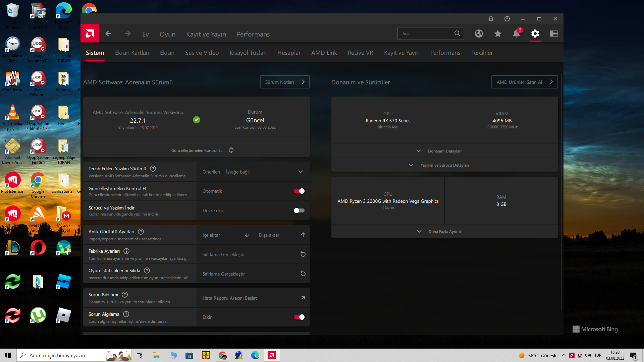Enable Sürücü ve Yazılım İndir toggle
The height and width of the screenshot is (362, 644).
(x=299, y=210)
